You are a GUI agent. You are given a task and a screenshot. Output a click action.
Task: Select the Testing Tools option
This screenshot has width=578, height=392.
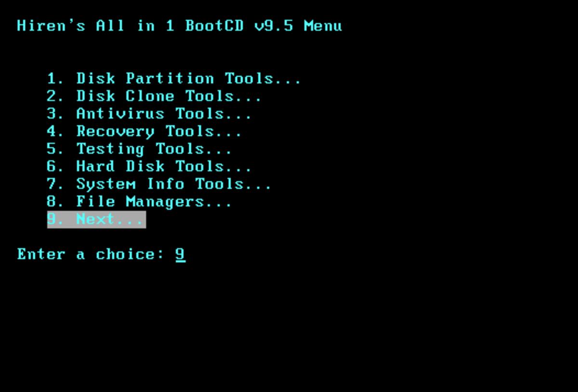140,149
